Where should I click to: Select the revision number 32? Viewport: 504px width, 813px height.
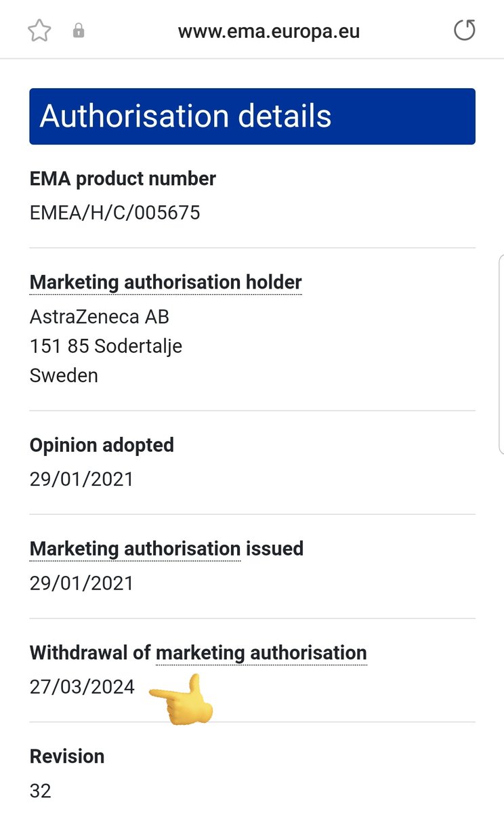pyautogui.click(x=41, y=791)
